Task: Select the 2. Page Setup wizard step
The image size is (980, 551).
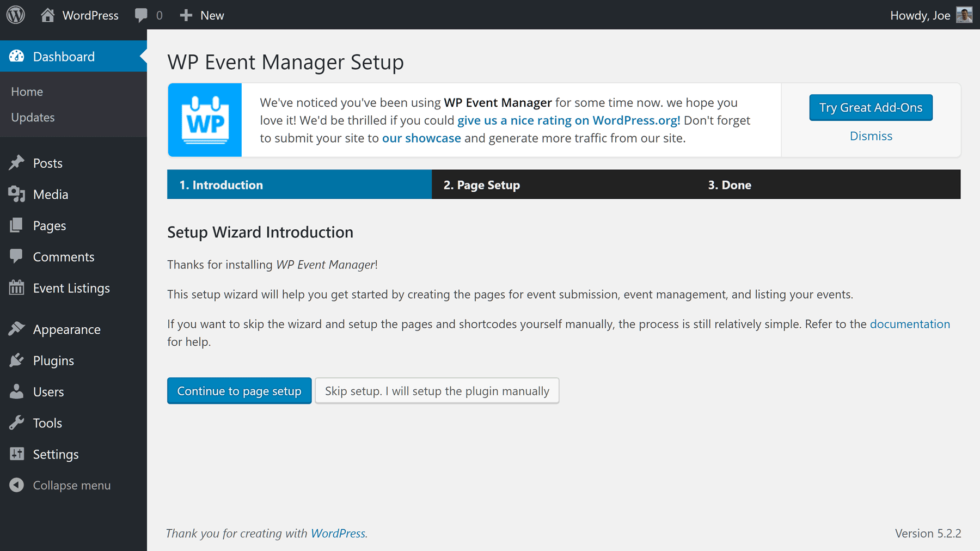Action: pos(564,185)
